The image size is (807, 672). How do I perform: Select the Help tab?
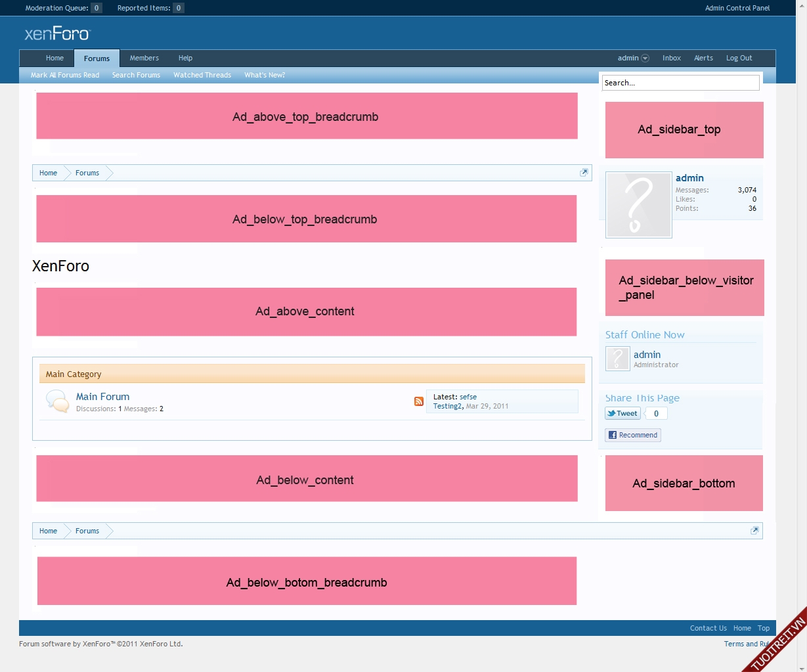coord(185,58)
